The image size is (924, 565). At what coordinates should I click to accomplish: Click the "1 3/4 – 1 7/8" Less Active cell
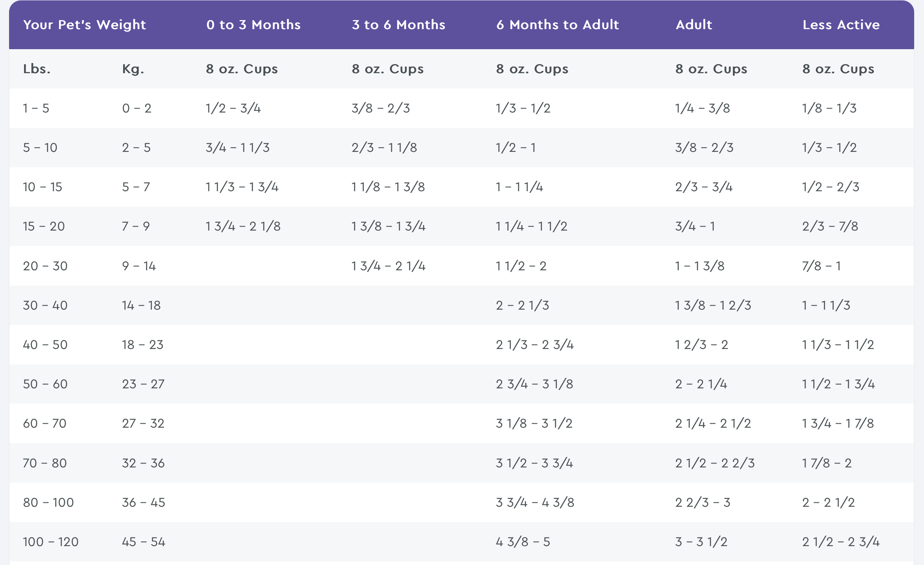coord(838,423)
